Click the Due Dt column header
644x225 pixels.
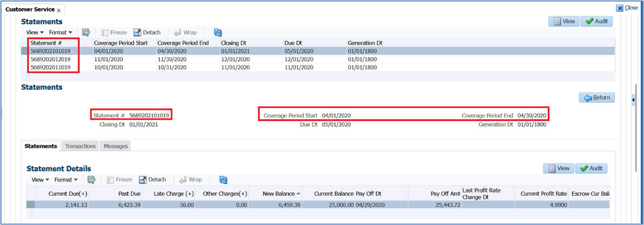pyautogui.click(x=293, y=43)
